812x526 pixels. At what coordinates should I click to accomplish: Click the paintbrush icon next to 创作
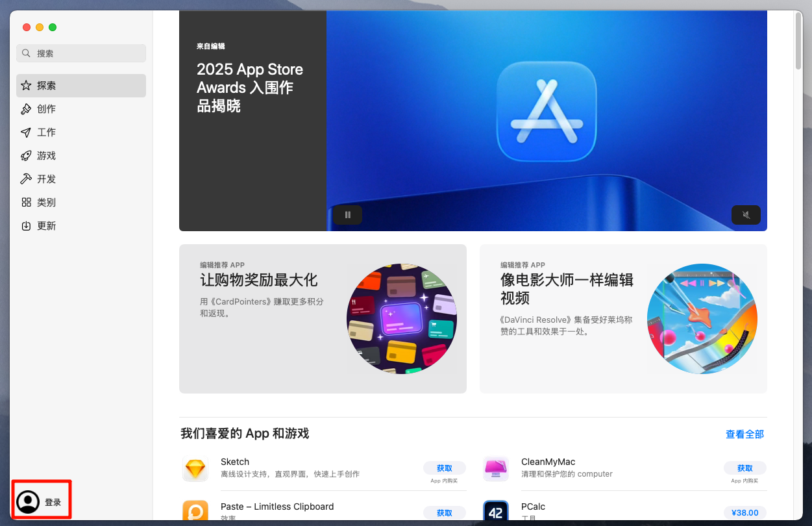[26, 109]
